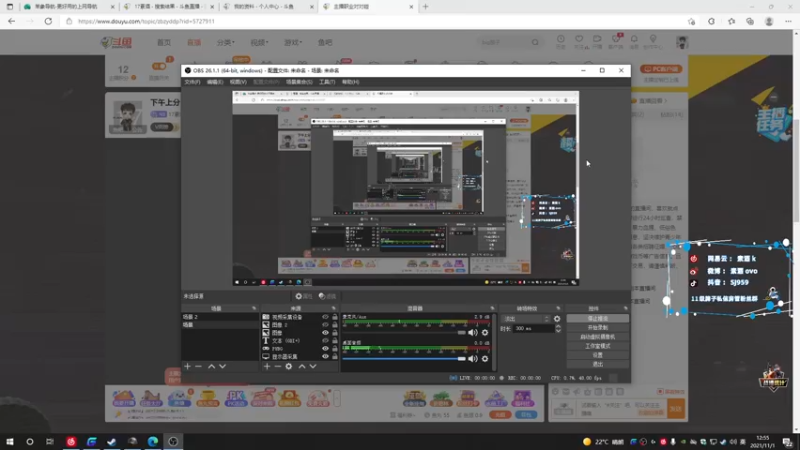This screenshot has height=450, width=800.
Task: Move the selected scene up
Action: click(211, 366)
